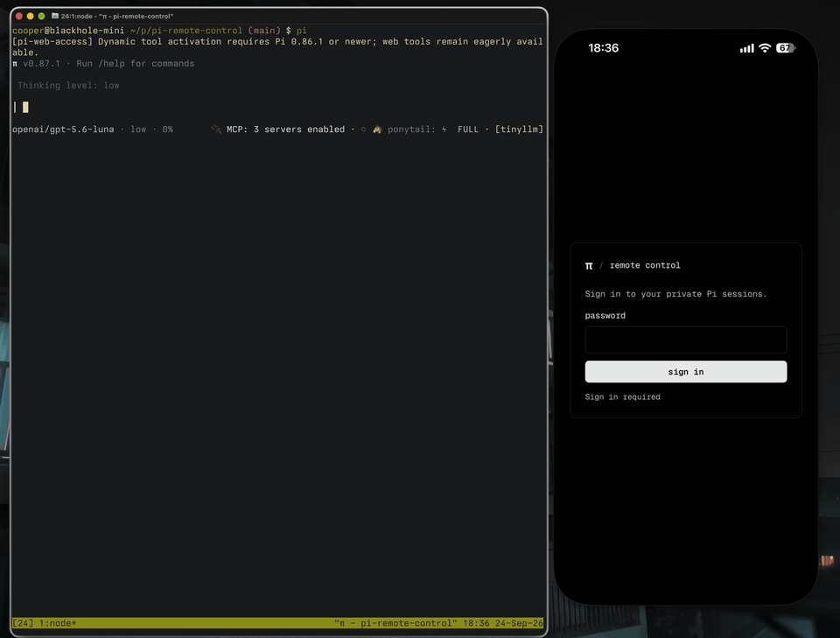Screen dimensions: 840x638
Task: Click the plug icon before MCP
Action: 216,130
